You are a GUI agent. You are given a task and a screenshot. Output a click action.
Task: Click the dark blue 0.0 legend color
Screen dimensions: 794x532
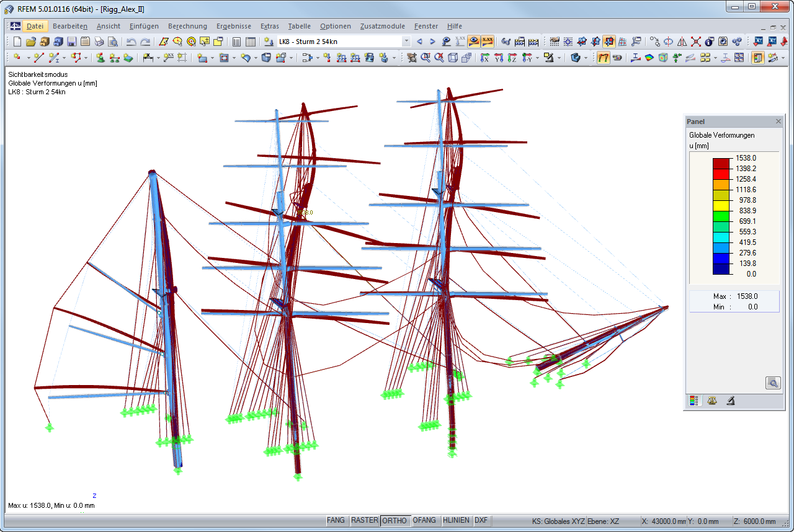click(721, 268)
